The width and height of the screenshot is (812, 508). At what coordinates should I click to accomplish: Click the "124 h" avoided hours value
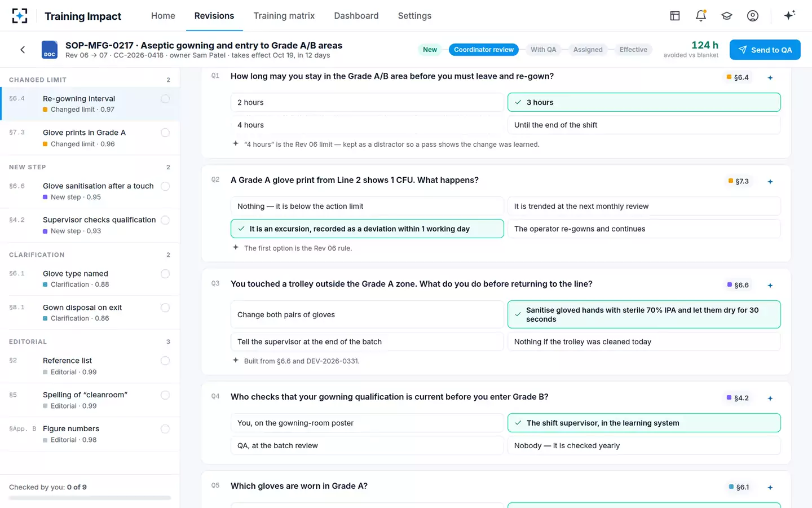coord(705,45)
